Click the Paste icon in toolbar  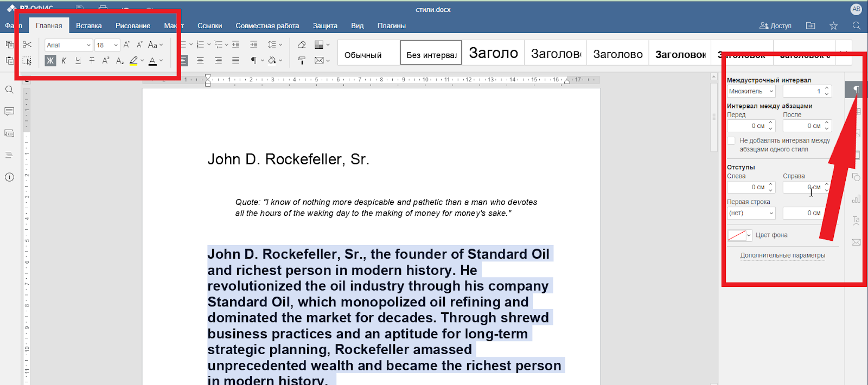9,60
